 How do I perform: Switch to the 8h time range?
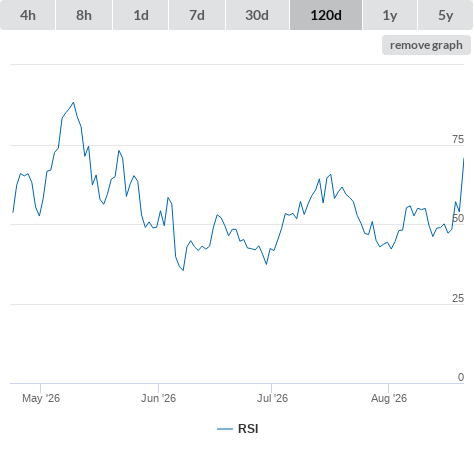click(84, 15)
